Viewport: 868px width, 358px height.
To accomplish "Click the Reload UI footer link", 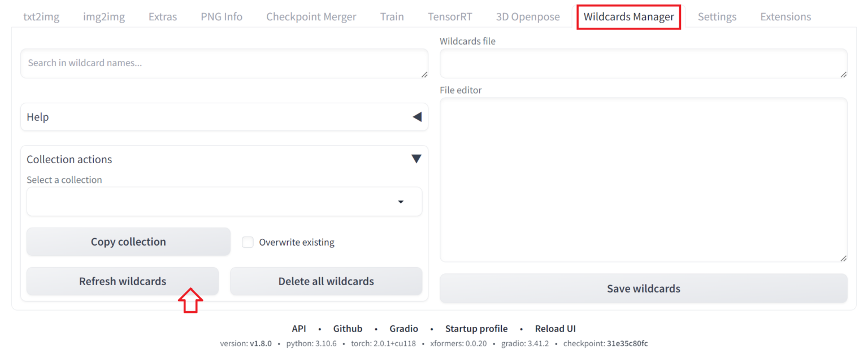I will (555, 329).
